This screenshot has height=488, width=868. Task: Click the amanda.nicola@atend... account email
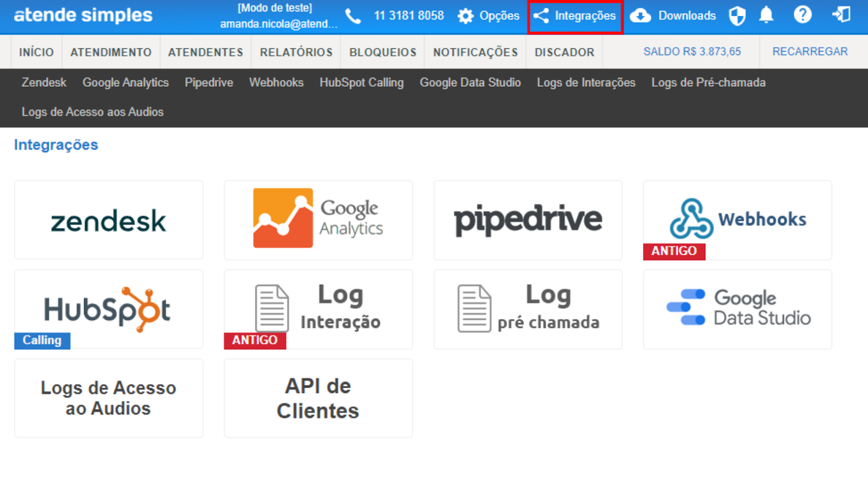click(278, 24)
